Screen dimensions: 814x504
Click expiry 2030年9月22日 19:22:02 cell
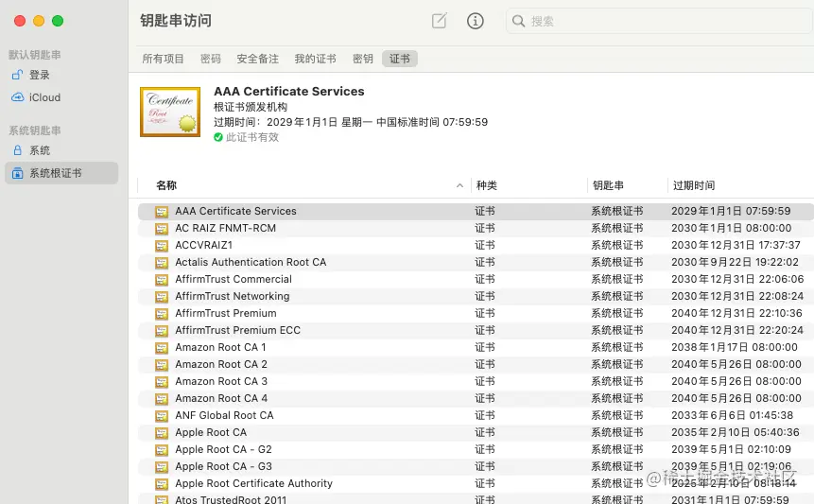[735, 262]
